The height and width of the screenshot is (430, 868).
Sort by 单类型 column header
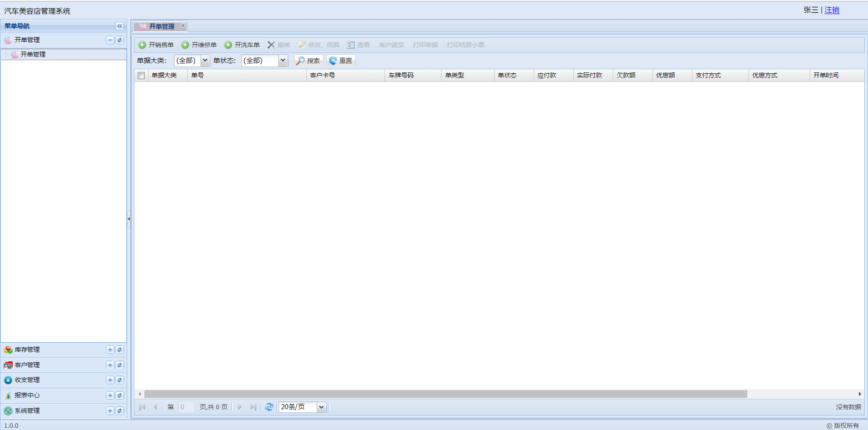pyautogui.click(x=468, y=76)
